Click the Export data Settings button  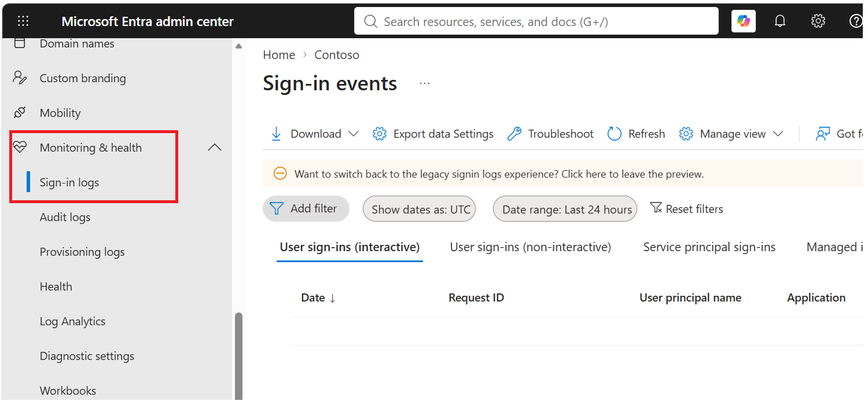click(433, 134)
